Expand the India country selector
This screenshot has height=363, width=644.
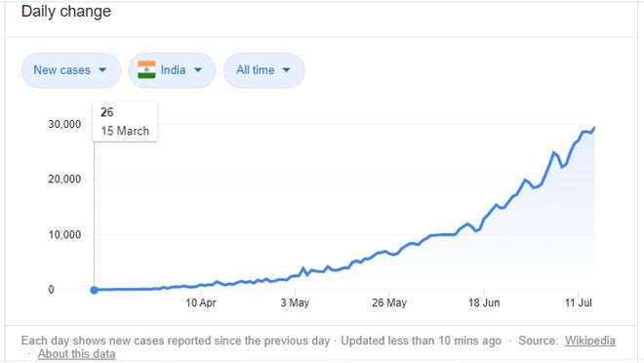(172, 70)
